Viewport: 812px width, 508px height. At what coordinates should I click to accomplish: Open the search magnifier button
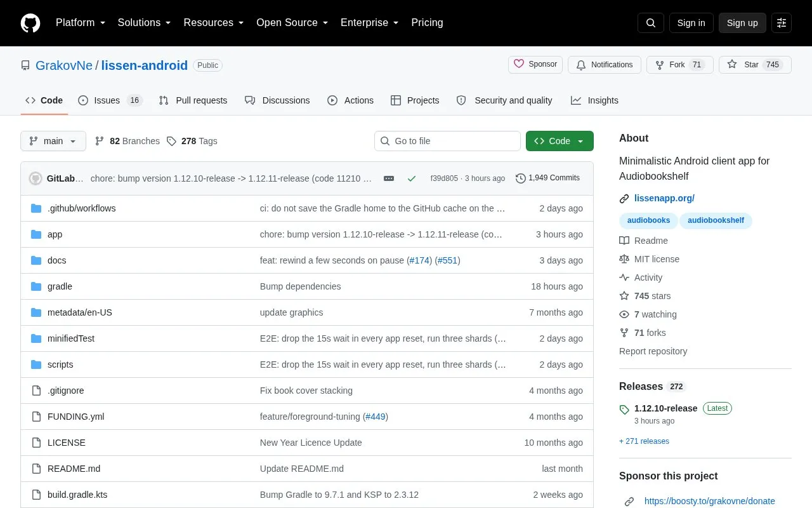click(x=651, y=23)
